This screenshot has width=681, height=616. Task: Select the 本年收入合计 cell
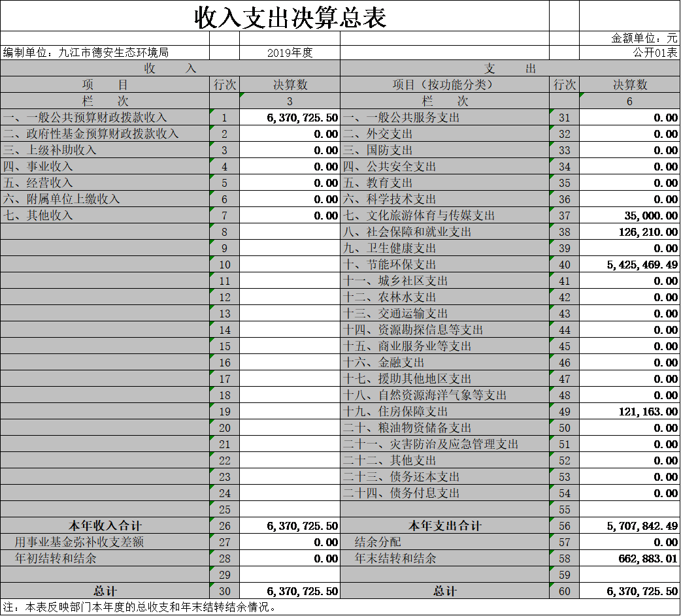click(105, 526)
